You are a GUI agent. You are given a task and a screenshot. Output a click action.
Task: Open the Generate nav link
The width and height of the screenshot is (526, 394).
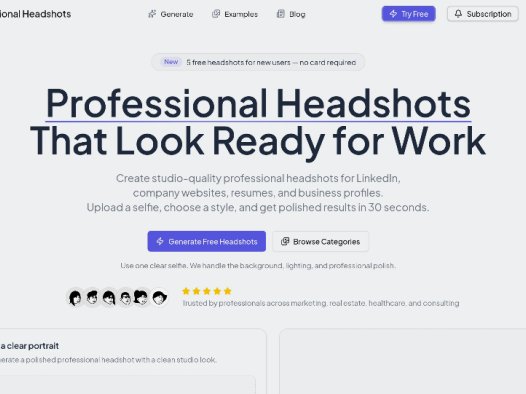pos(170,14)
